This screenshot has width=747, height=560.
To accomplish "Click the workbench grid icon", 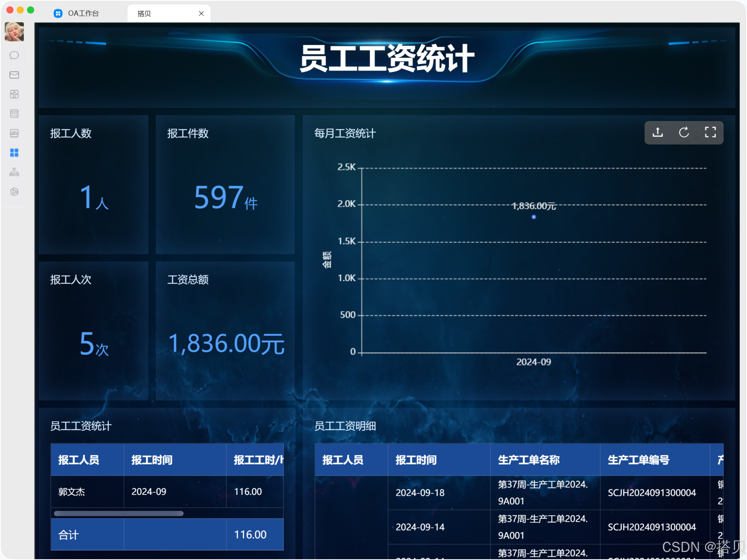I will 14,152.
